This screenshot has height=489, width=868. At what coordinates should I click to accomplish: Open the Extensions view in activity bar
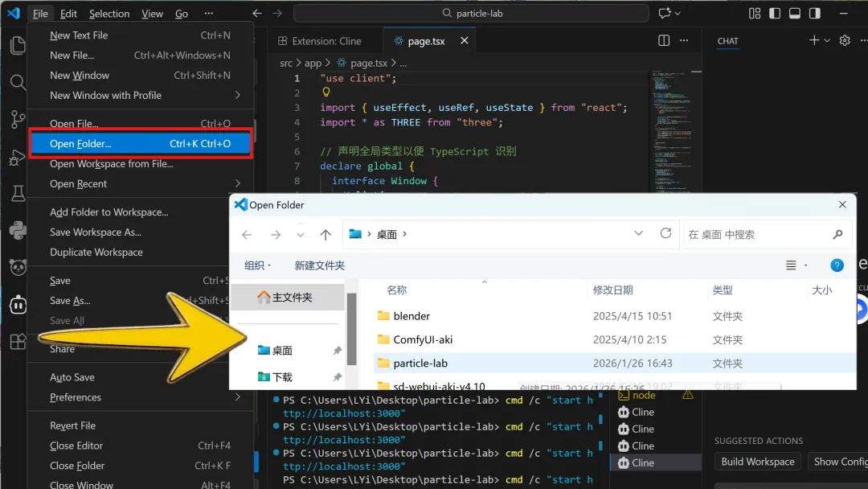(18, 342)
